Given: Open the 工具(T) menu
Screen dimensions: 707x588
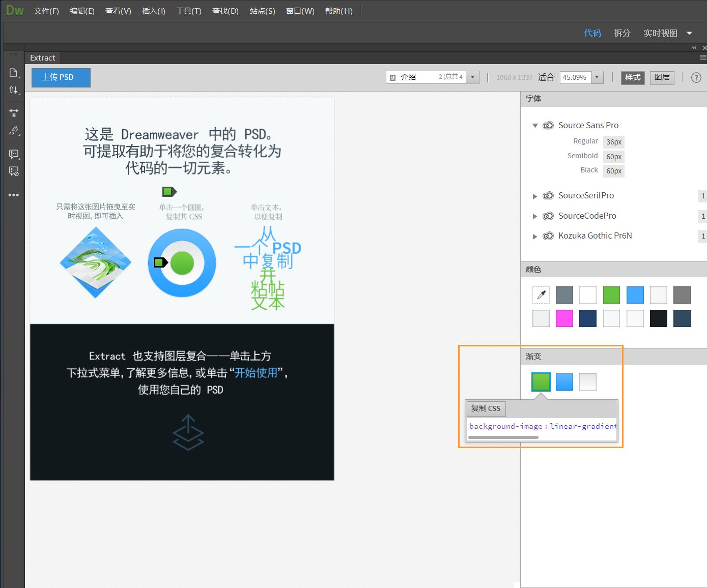Looking at the screenshot, I should [189, 11].
